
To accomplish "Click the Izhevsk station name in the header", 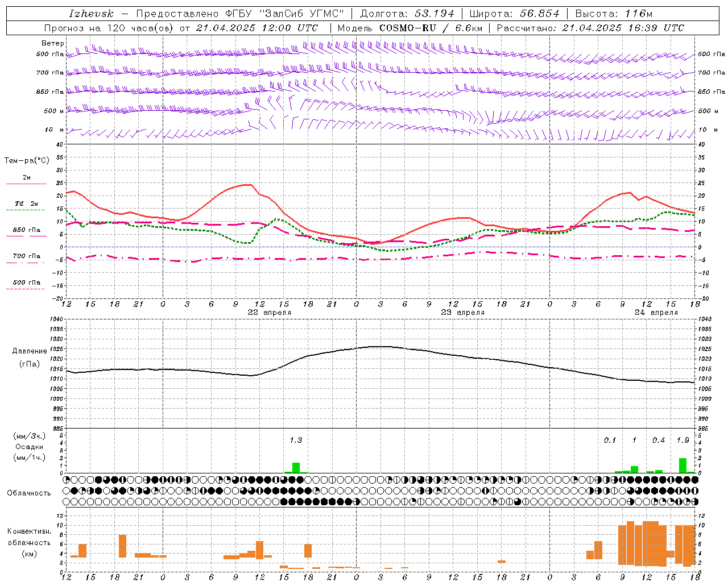I will point(91,14).
